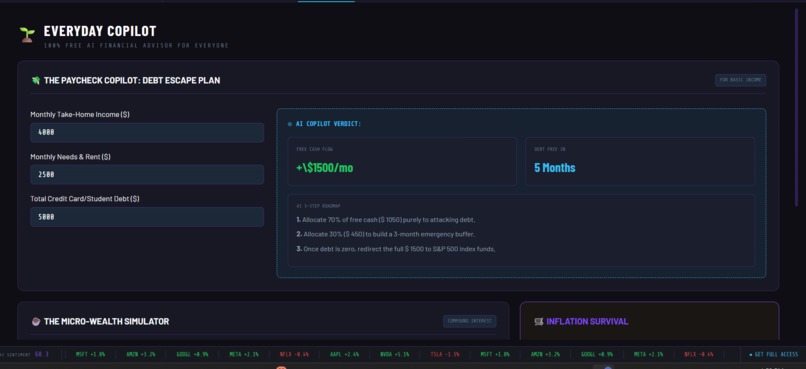Image resolution: width=806 pixels, height=369 pixels.
Task: Click the Monthly Needs & Rent label
Action: [x=70, y=157]
